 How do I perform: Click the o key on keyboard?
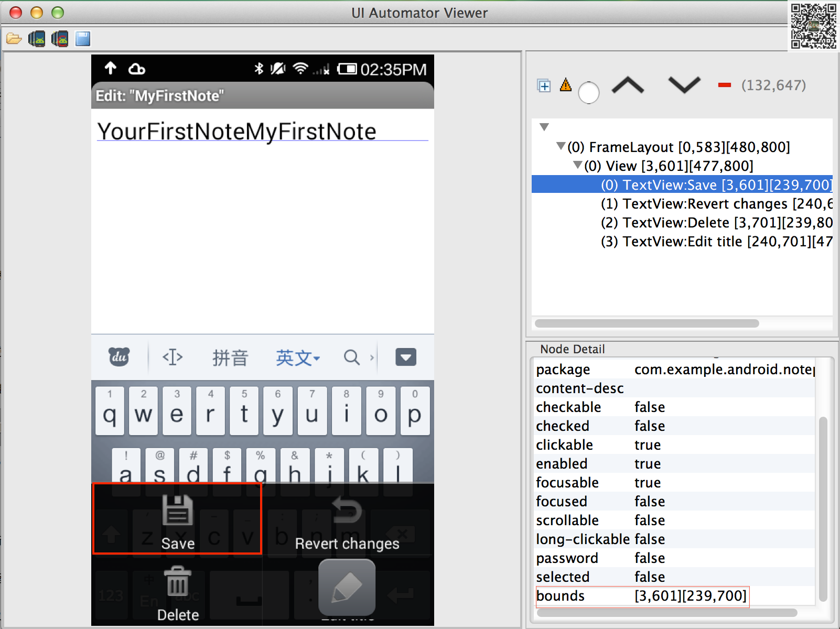pos(381,411)
